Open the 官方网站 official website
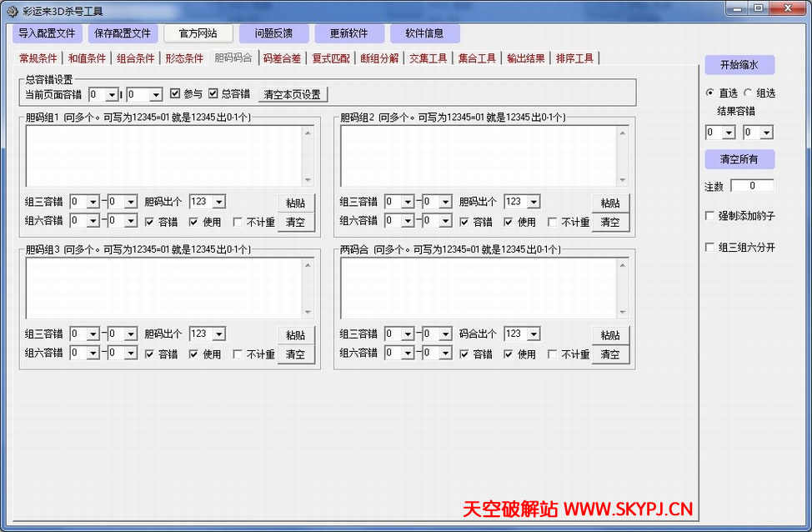812x532 pixels. pyautogui.click(x=198, y=33)
